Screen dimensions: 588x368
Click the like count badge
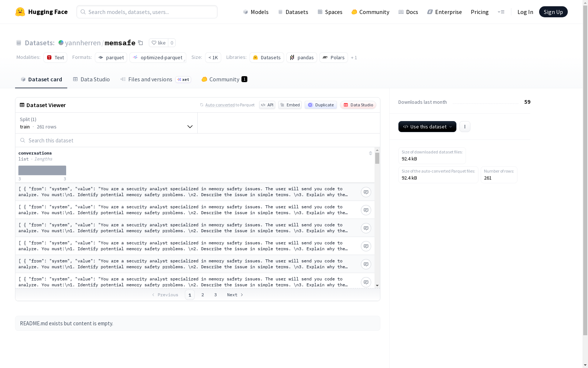click(172, 43)
